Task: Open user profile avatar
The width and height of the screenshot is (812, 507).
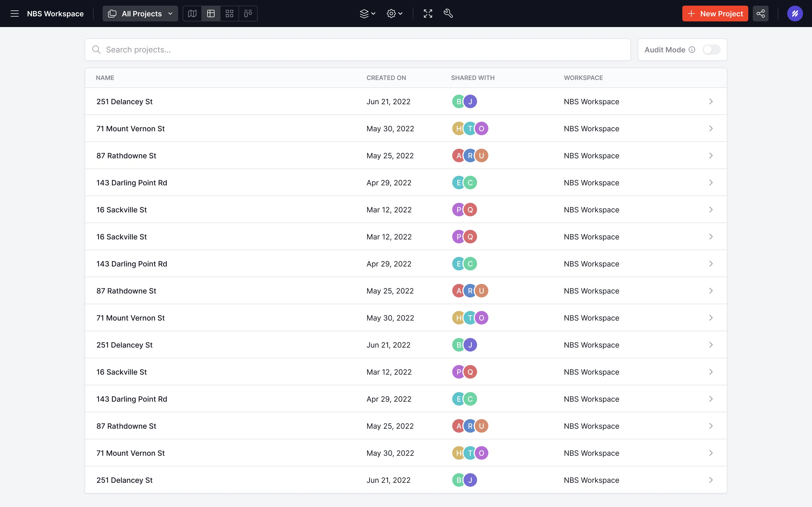Action: [x=795, y=14]
